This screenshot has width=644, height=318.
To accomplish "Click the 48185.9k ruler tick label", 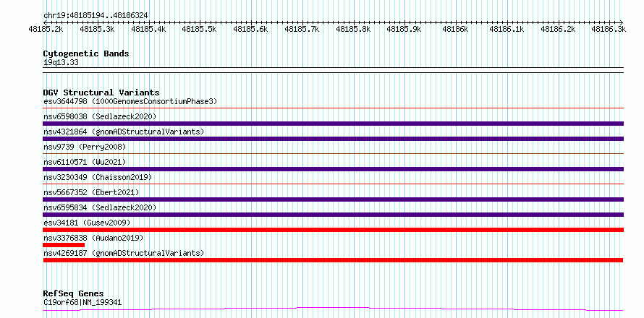I will [x=404, y=29].
